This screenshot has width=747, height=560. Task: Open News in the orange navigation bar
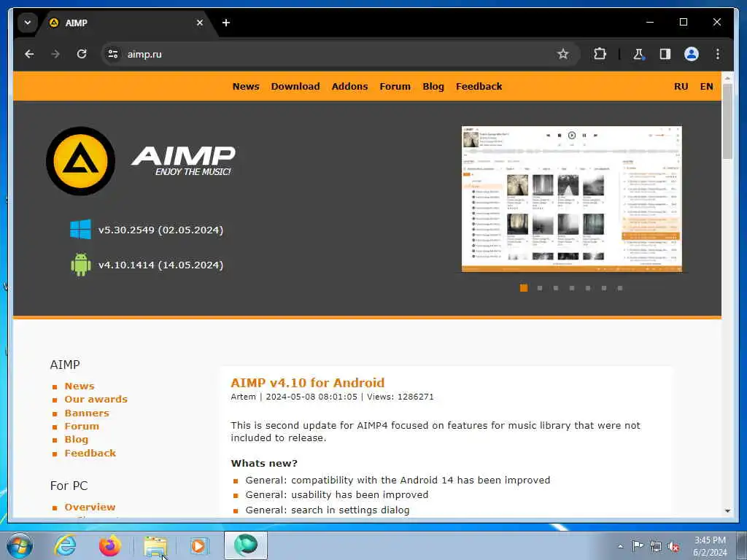click(246, 87)
